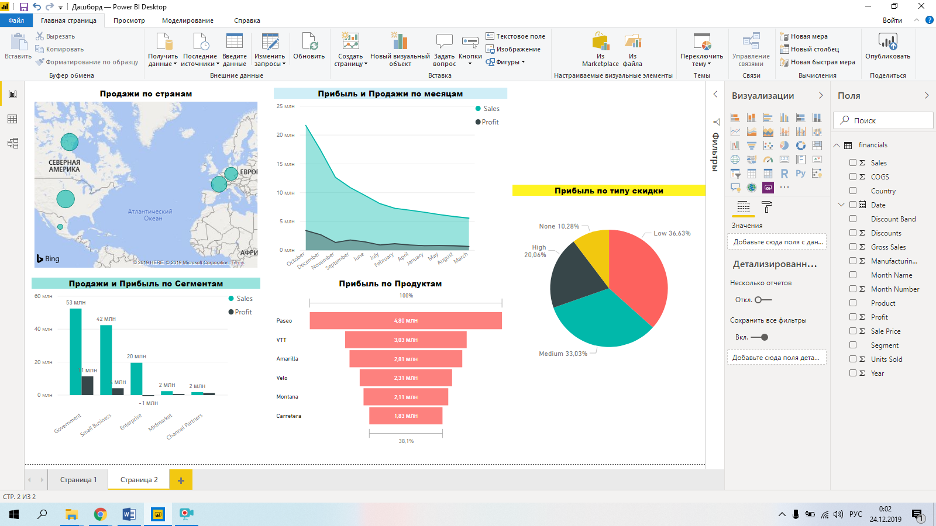
Task: Click Из Marketplace icon
Action: click(x=600, y=42)
